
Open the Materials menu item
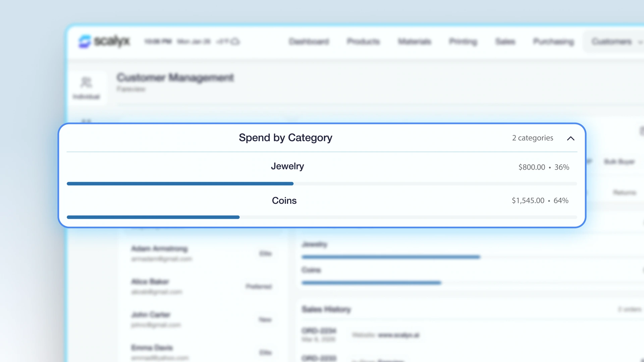(414, 42)
